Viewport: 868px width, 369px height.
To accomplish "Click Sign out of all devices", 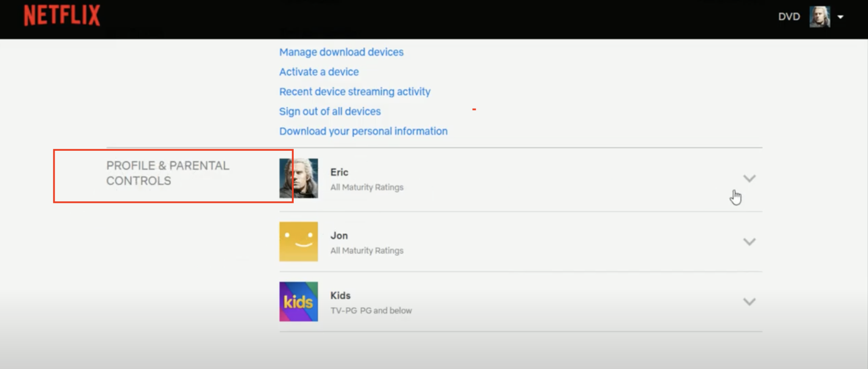I will (330, 111).
